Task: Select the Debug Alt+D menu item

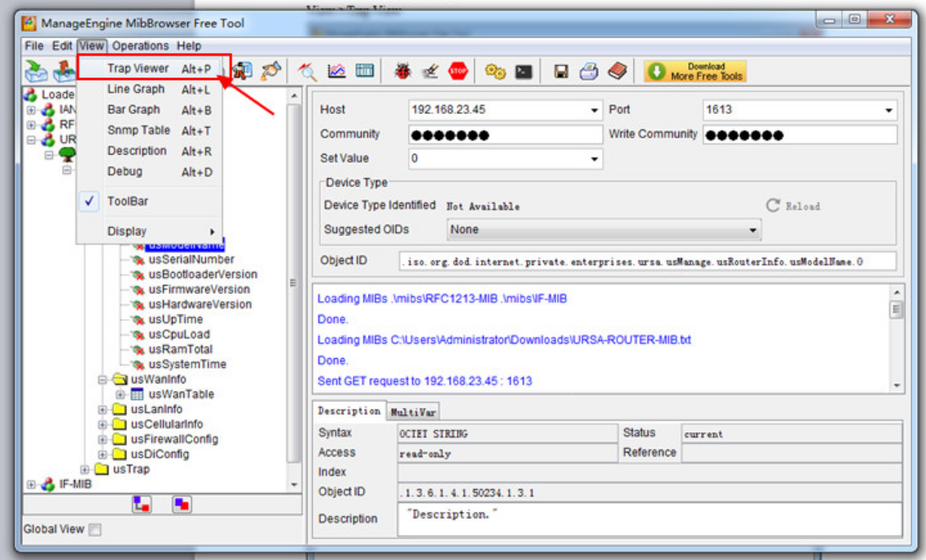Action: pos(150,172)
